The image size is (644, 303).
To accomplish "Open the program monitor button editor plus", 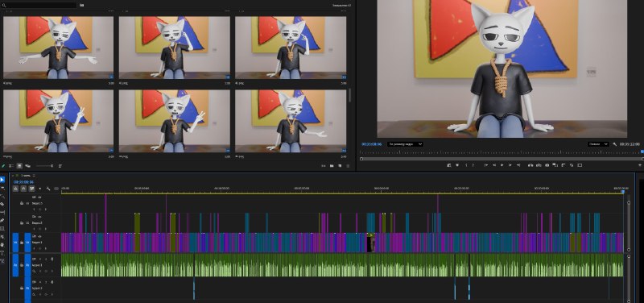I will (639, 165).
